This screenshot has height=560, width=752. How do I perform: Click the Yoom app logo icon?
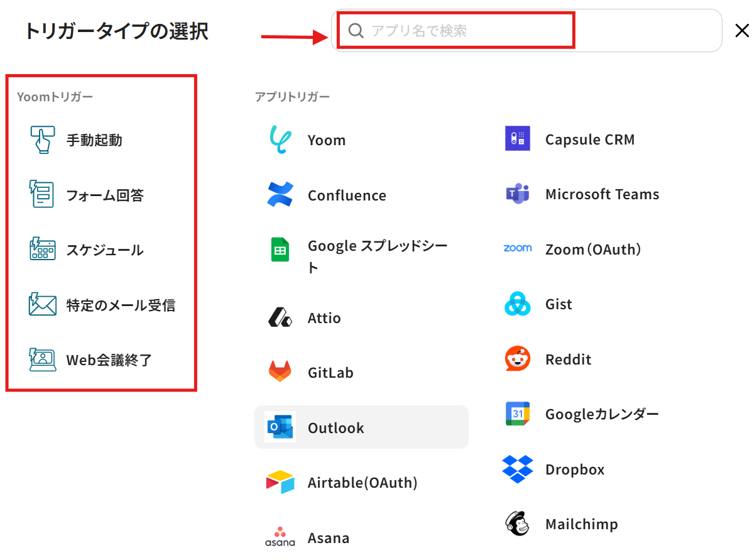coord(280,140)
